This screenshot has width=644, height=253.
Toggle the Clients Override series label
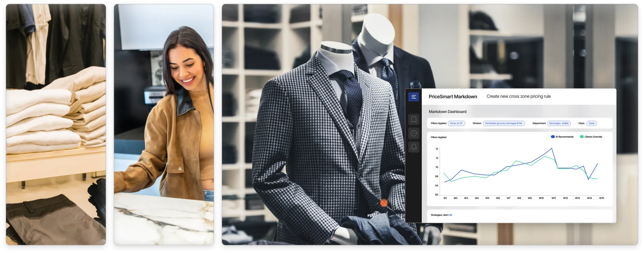coord(593,137)
